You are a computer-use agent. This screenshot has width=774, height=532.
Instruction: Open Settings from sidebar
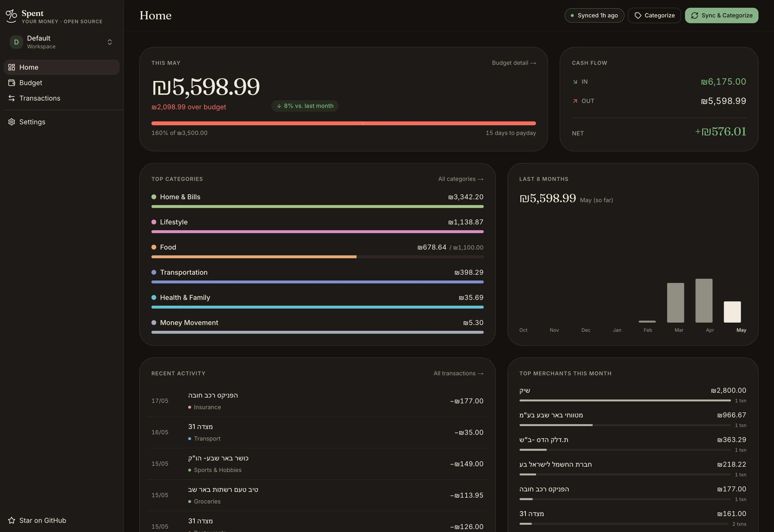(x=62, y=122)
